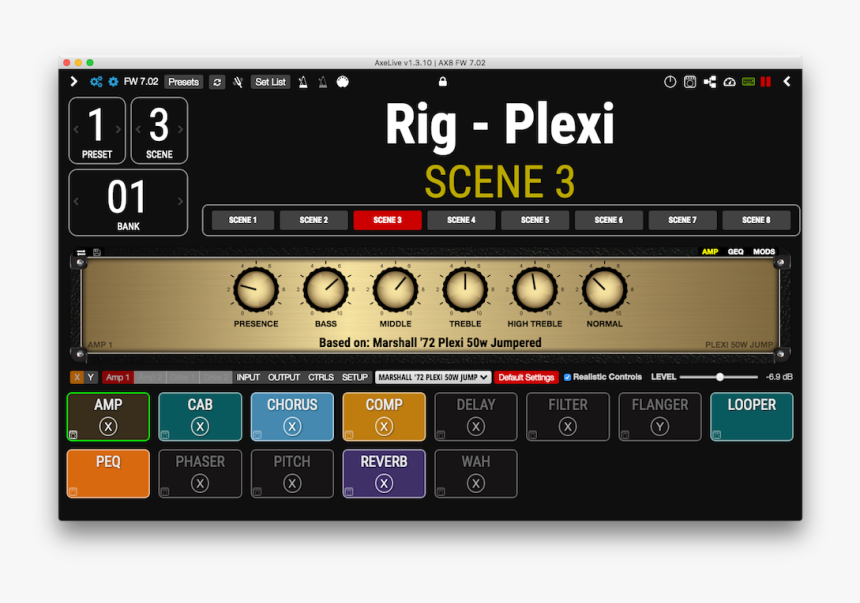Image resolution: width=860 pixels, height=603 pixels.
Task: Click the white round knob icon in toolbar
Action: click(x=342, y=82)
